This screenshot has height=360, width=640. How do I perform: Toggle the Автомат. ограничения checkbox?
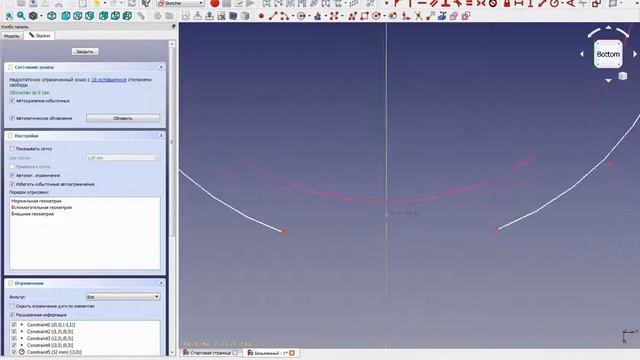point(12,175)
